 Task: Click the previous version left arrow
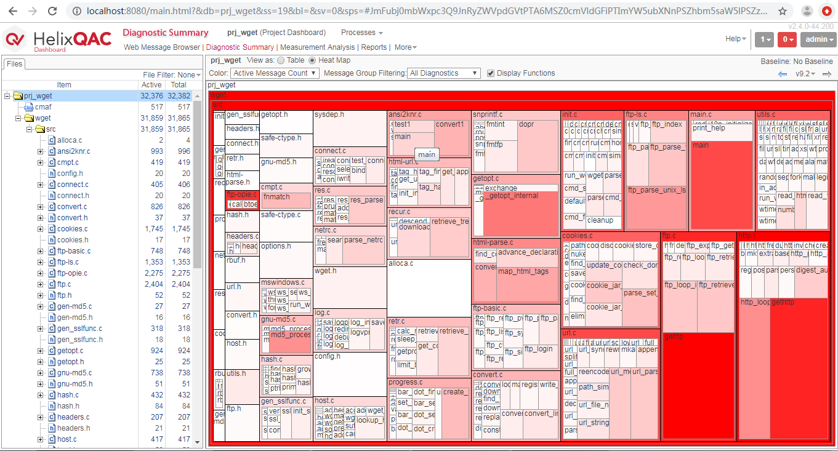coord(783,74)
